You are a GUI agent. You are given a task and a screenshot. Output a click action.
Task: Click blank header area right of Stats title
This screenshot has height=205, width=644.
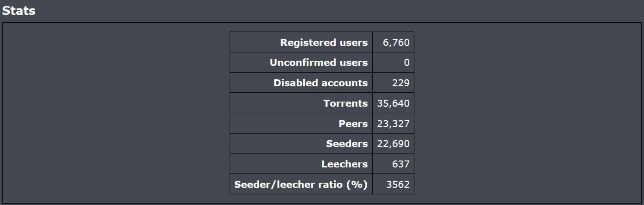click(x=324, y=11)
